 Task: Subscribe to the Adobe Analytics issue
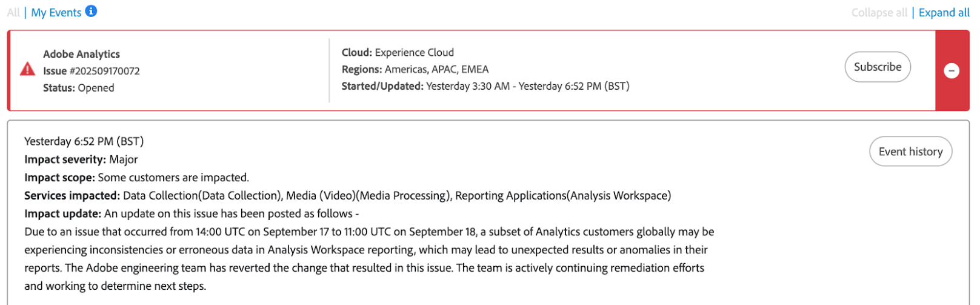coord(877,67)
